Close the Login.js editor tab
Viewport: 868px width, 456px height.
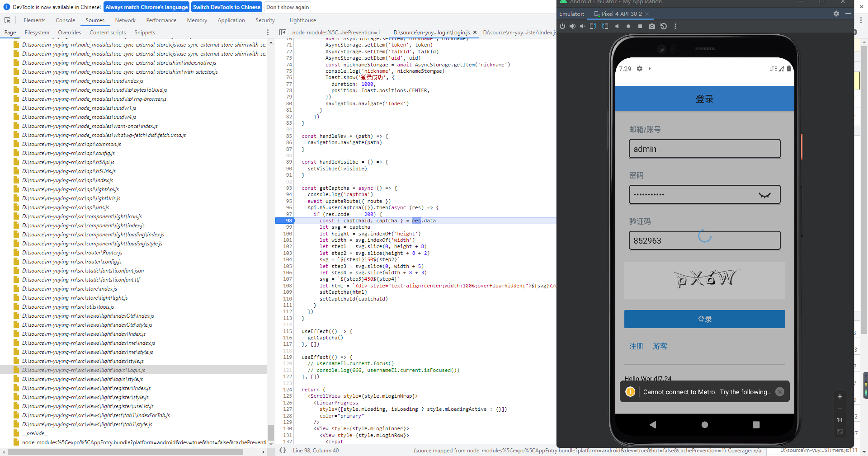coord(475,33)
